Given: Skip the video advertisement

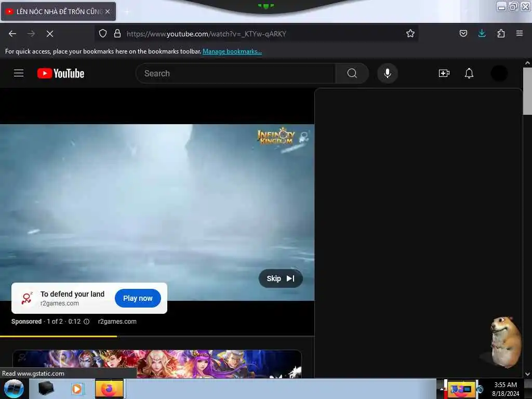Looking at the screenshot, I should click(280, 278).
